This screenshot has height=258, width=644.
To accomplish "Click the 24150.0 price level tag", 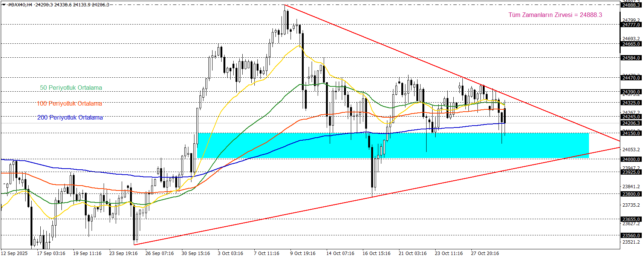I will coord(631,133).
